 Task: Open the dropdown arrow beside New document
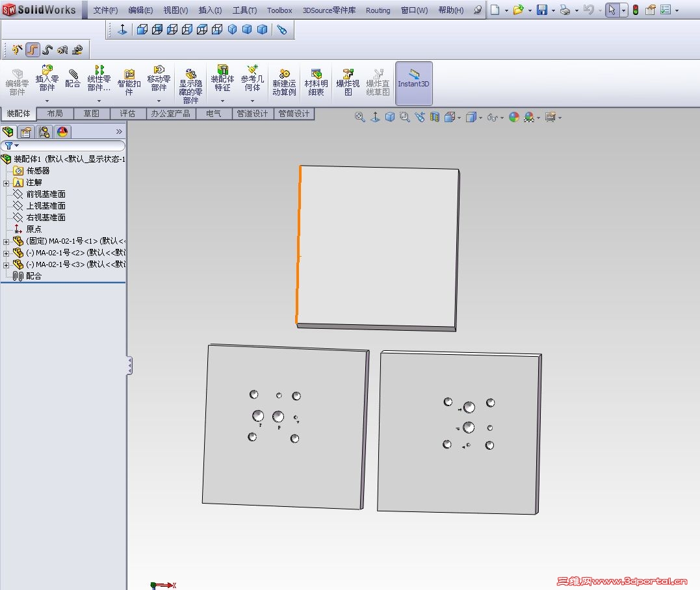[507, 10]
